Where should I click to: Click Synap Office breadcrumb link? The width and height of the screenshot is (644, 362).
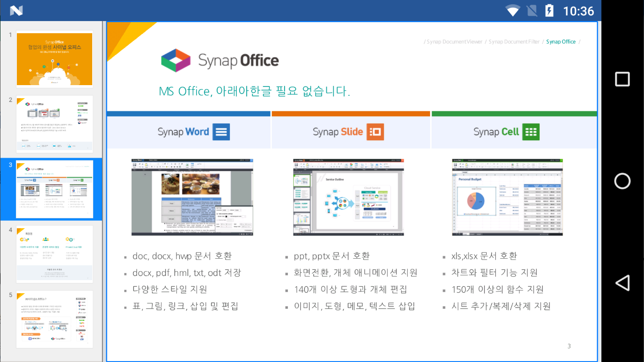pos(561,42)
